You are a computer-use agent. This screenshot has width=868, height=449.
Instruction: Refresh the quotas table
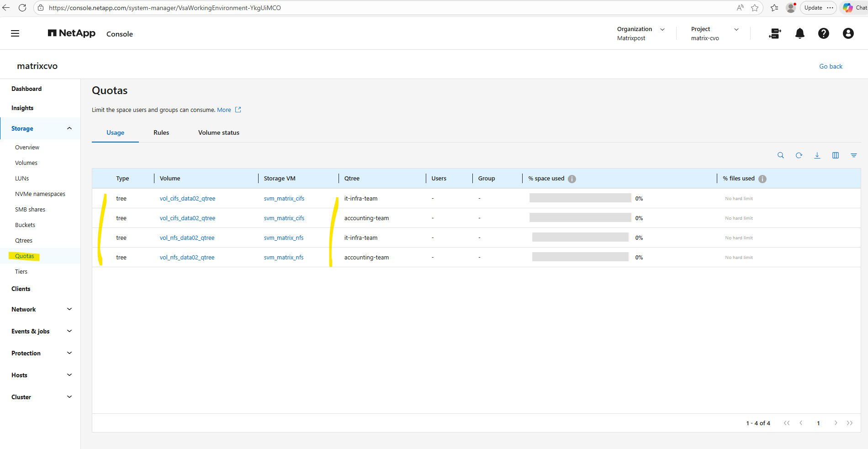799,155
